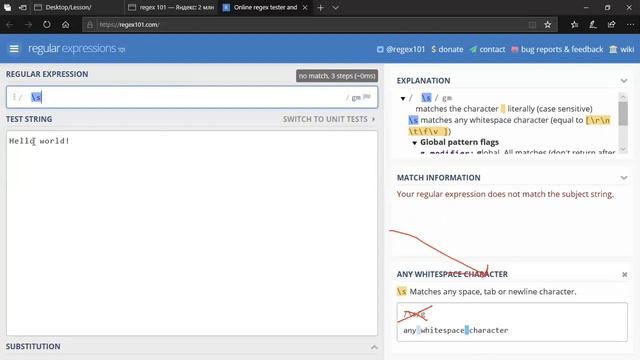640x360 pixels.
Task: Switch to the Desktop/Lesson/ browser tab
Action: 77,7
